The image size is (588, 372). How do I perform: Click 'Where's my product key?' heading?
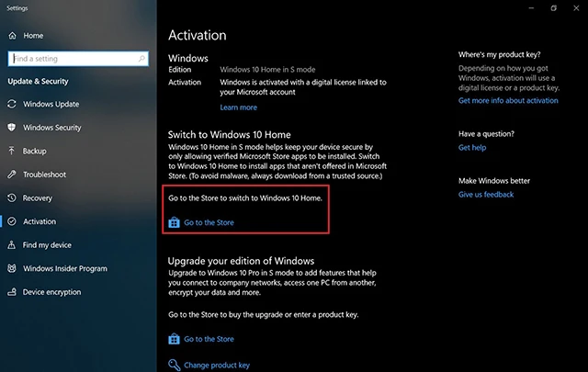pyautogui.click(x=499, y=54)
